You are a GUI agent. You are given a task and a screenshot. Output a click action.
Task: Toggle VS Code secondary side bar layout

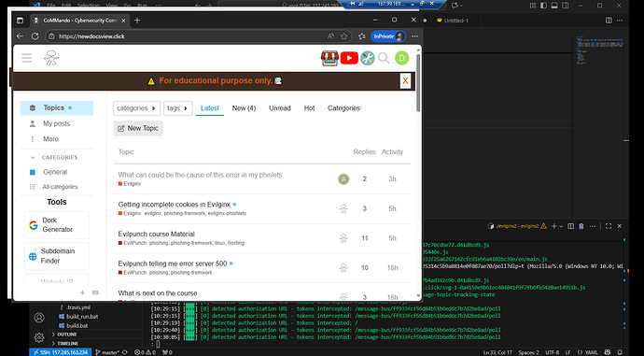point(566,6)
